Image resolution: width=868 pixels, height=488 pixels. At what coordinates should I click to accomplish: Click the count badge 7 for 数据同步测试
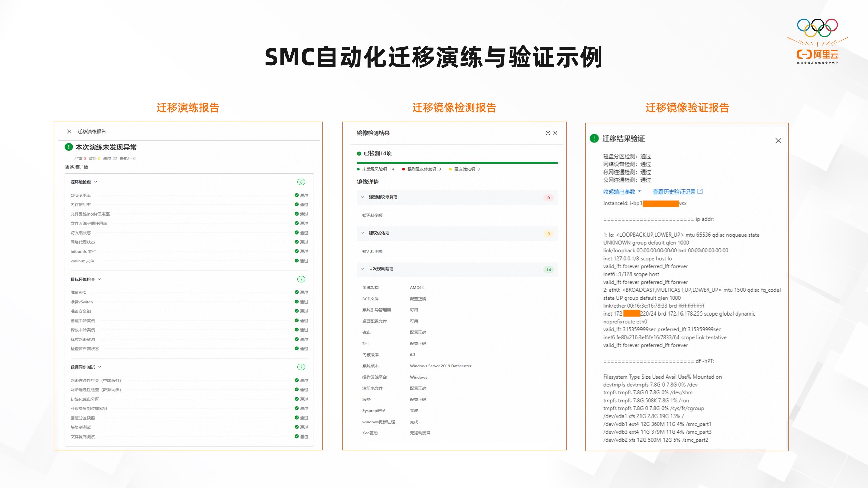[x=301, y=367]
